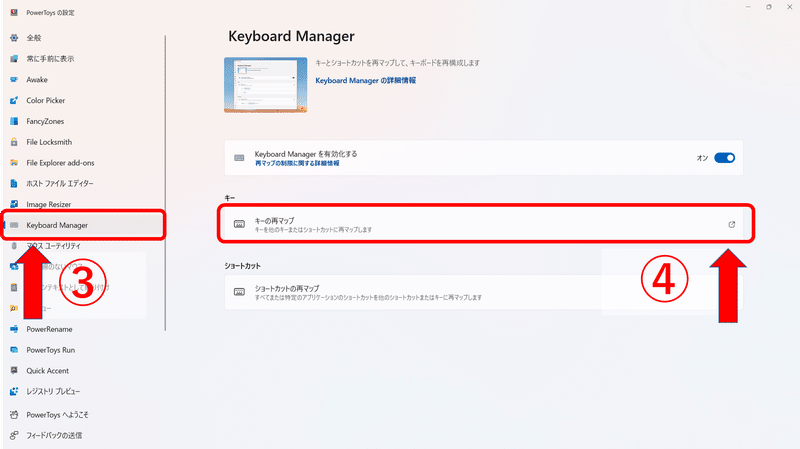Minimize the PowerToys settings window

(748, 7)
